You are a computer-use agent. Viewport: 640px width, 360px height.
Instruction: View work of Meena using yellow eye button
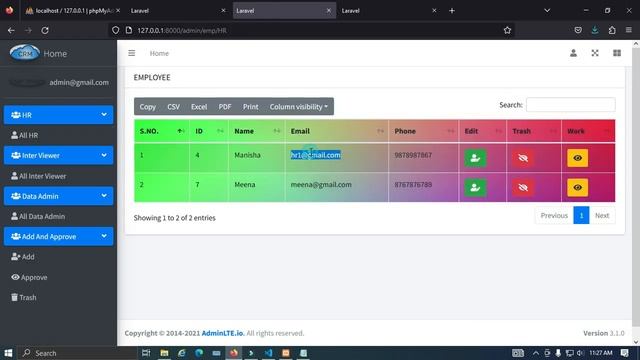(x=578, y=187)
